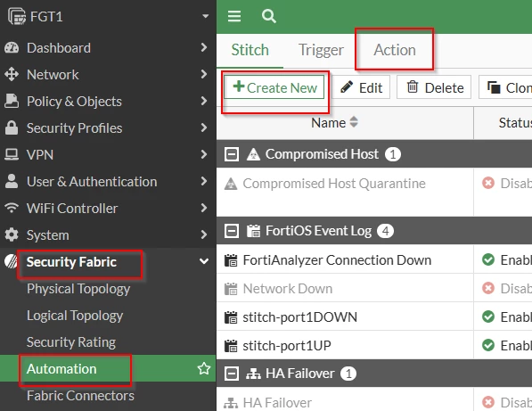Collapse the FortiOS Event Log group
This screenshot has height=411, width=532.
(232, 231)
